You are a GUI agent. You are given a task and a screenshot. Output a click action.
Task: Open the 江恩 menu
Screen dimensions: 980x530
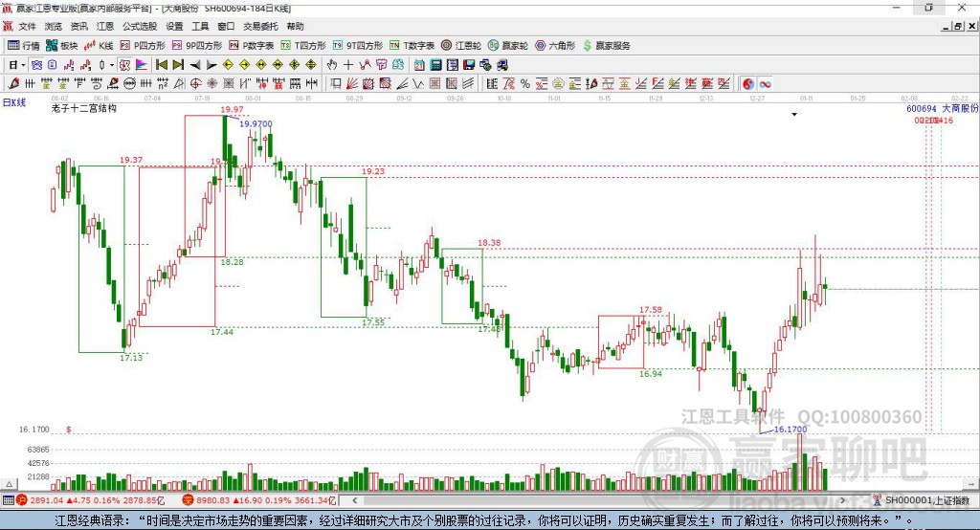[105, 26]
